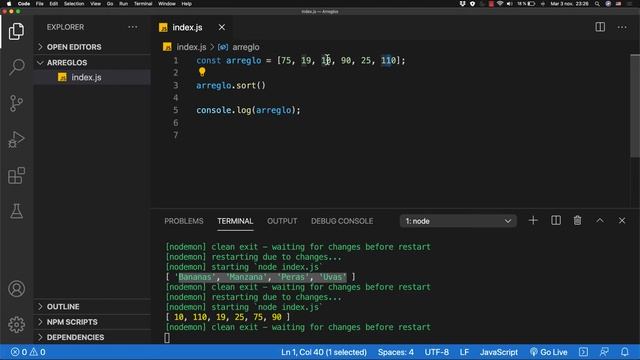This screenshot has width=640, height=360.
Task: Create a new terminal with plus icon
Action: [x=533, y=220]
